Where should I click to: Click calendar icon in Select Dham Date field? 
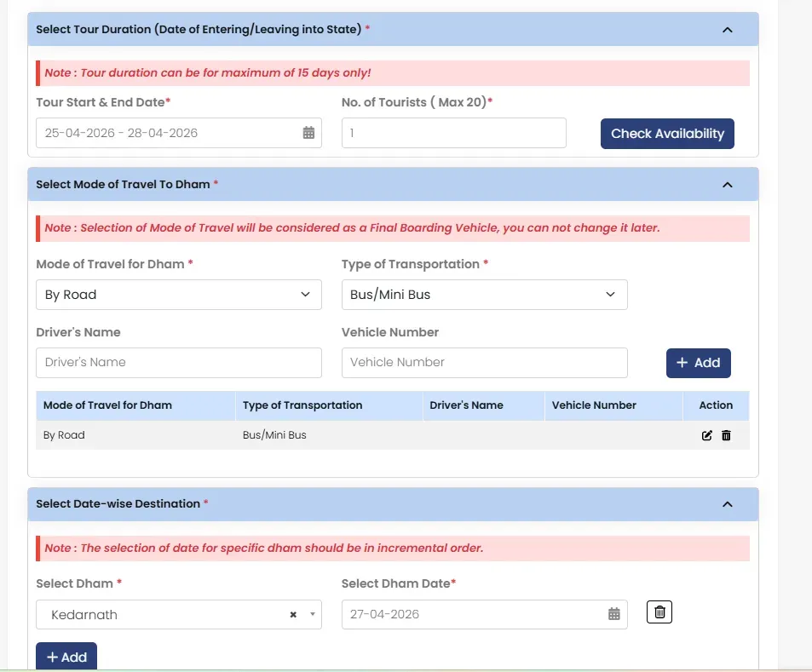[x=613, y=614]
